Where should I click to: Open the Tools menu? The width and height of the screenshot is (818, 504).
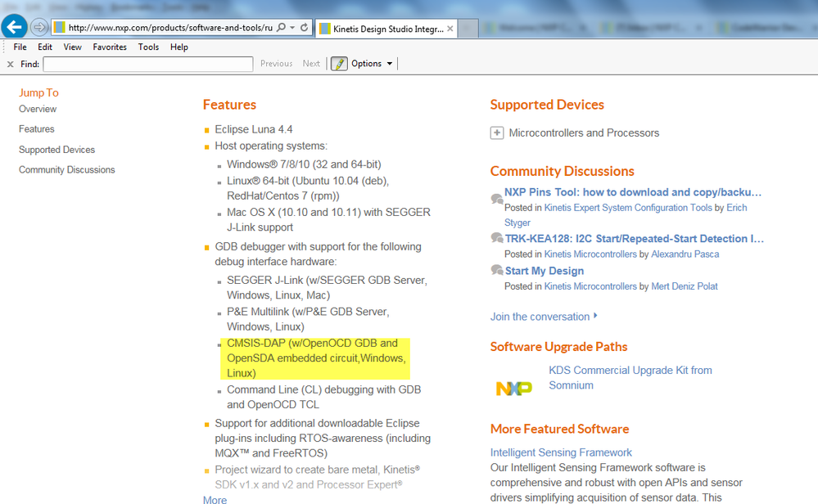[148, 47]
